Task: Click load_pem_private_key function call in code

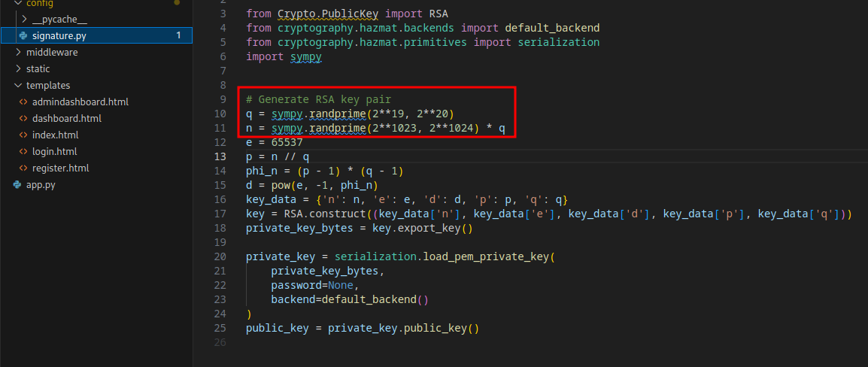Action: [487, 256]
